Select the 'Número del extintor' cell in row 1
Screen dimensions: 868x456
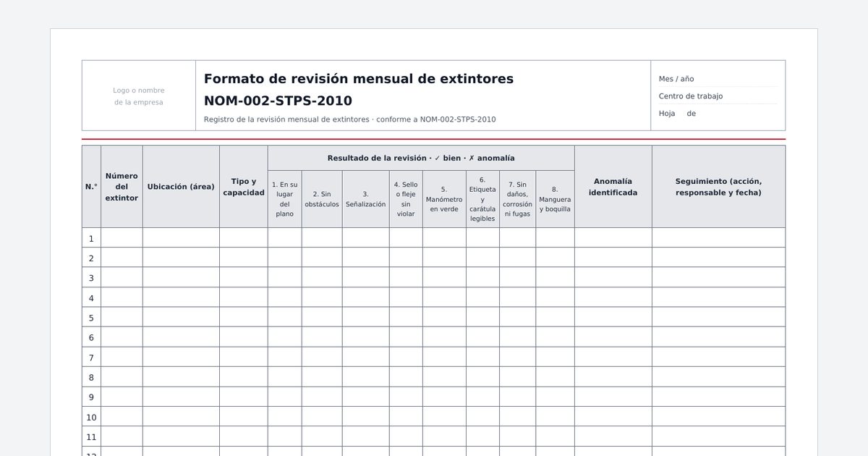tap(122, 238)
